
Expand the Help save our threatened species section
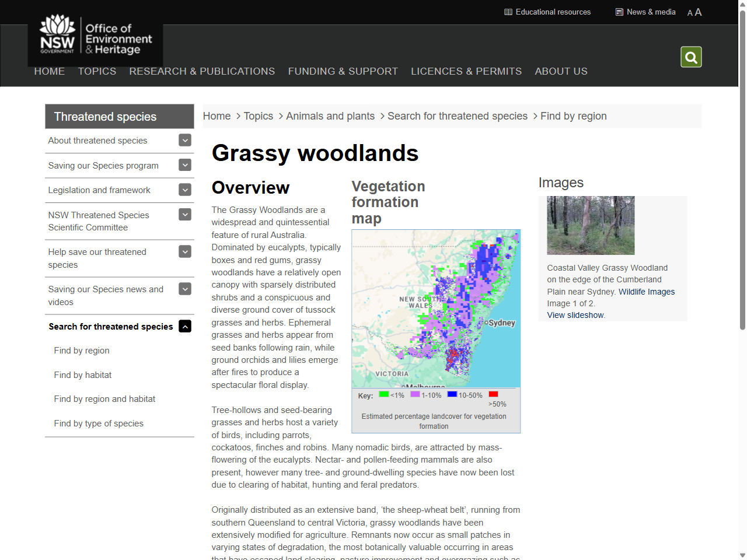[x=184, y=251]
